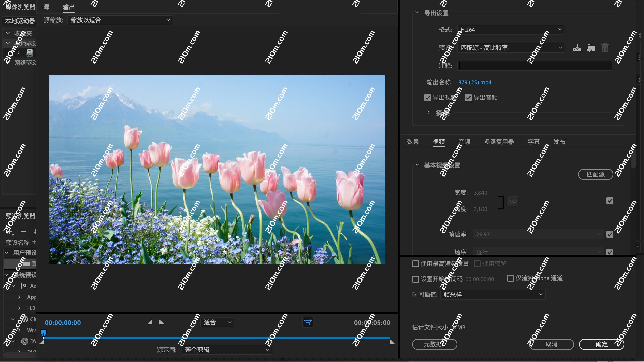Click the import preset folder icon
The width and height of the screenshot is (644, 362).
coord(591,48)
